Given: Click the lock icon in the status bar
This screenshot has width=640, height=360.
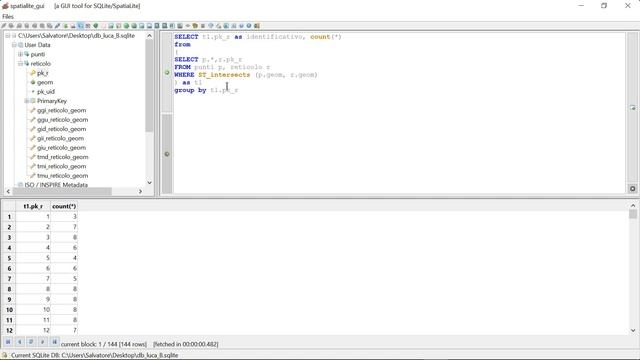Looking at the screenshot, I should (x=4, y=355).
